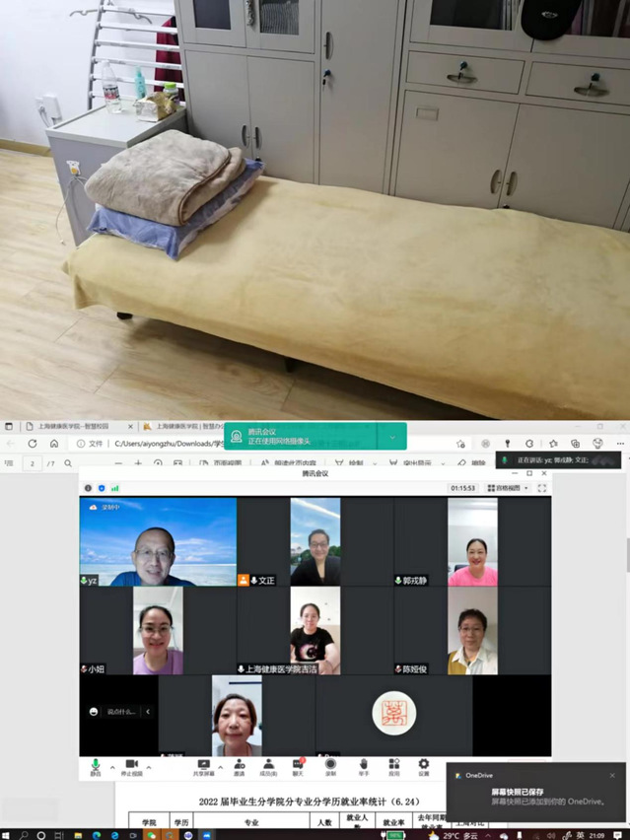Open the members list panel

point(268,765)
